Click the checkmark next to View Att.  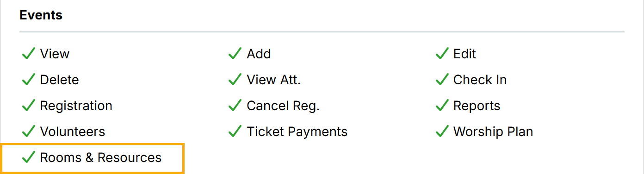pyautogui.click(x=235, y=80)
